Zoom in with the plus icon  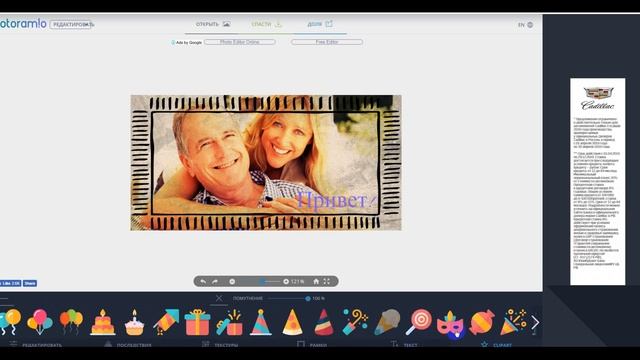pyautogui.click(x=286, y=282)
